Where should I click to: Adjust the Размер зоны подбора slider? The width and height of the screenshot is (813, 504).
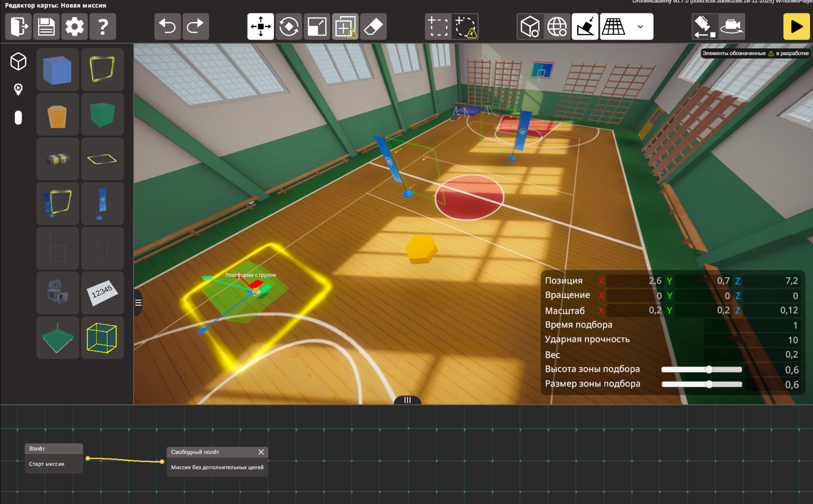tap(702, 385)
